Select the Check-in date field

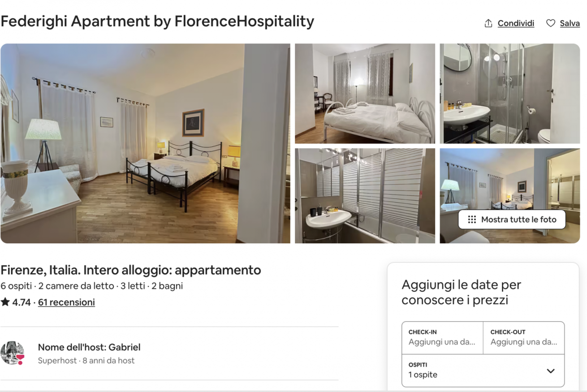pos(442,338)
